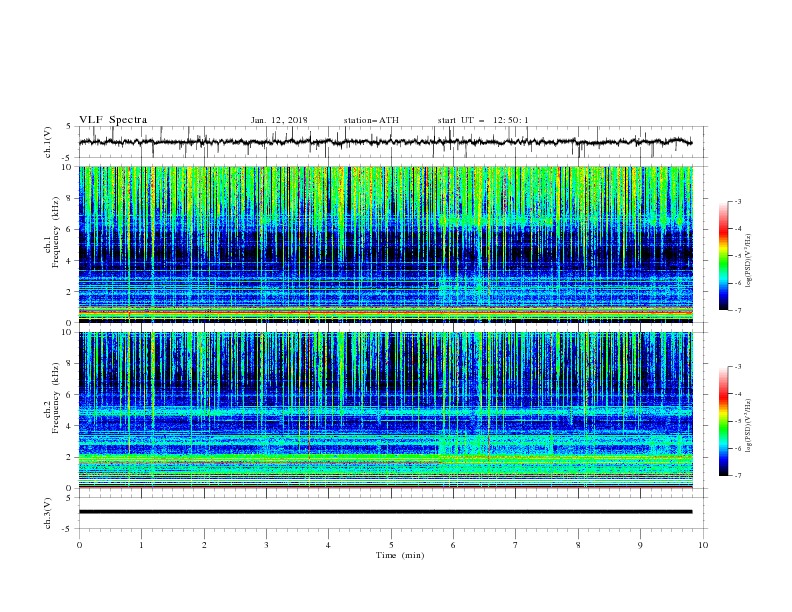This screenshot has width=792, height=612.
Task: Click the time axis tick label "1"
Action: click(141, 545)
